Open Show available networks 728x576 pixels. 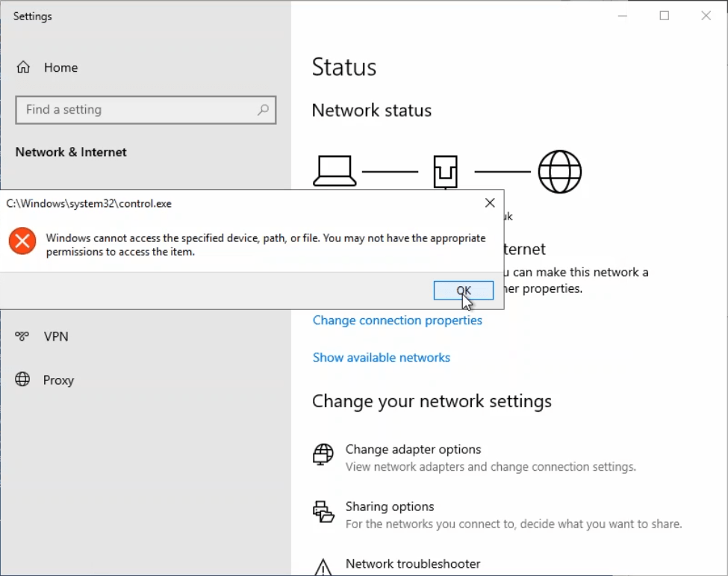pos(382,357)
